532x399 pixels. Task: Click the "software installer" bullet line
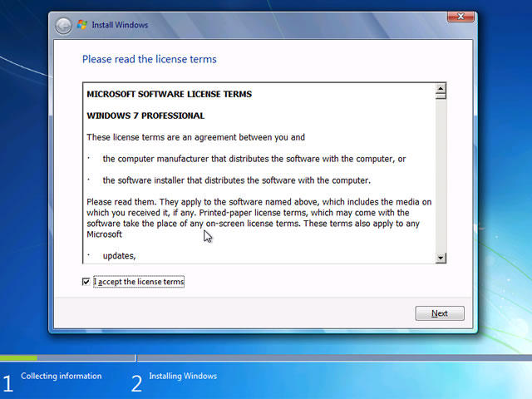236,180
